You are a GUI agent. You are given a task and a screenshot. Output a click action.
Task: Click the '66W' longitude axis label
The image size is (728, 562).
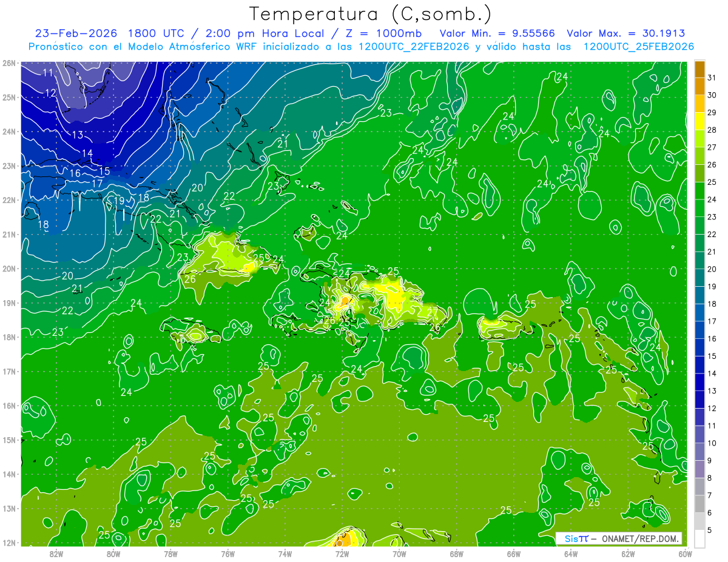(x=513, y=553)
